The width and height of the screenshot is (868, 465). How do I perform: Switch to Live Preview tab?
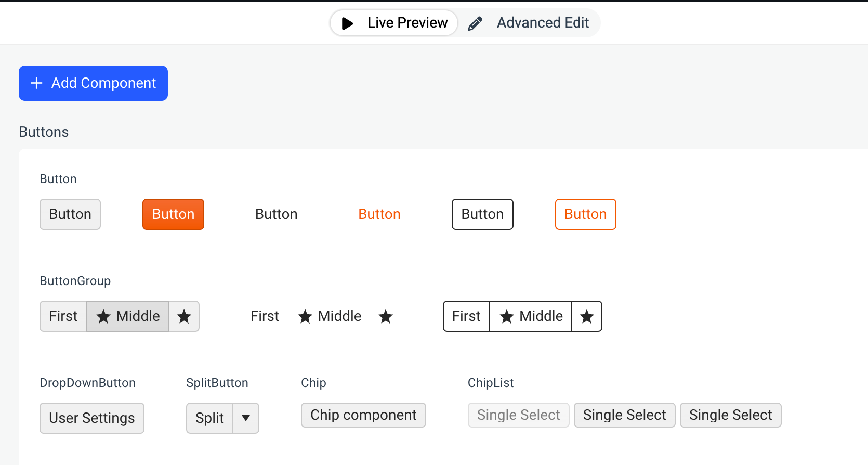coord(394,23)
